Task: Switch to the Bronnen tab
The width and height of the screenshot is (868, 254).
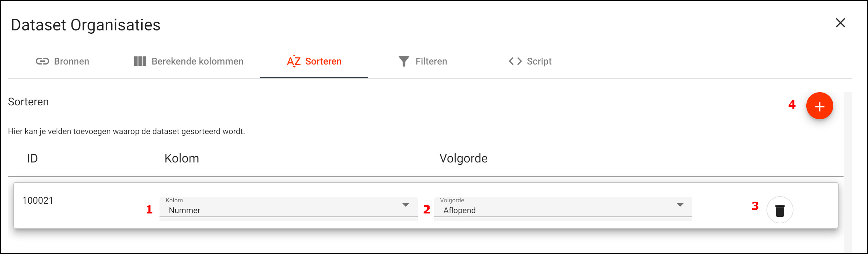Action: (71, 61)
